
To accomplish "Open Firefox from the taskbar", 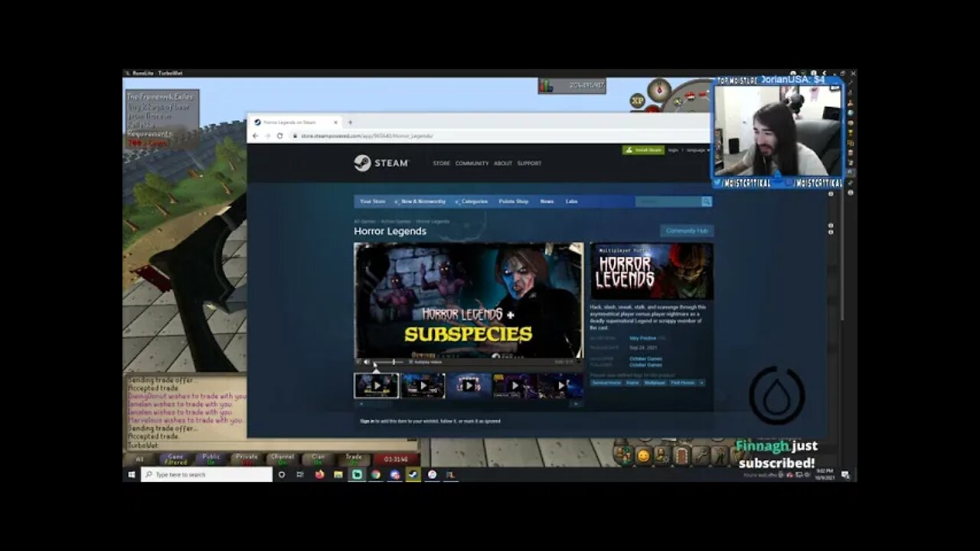I will click(x=319, y=474).
